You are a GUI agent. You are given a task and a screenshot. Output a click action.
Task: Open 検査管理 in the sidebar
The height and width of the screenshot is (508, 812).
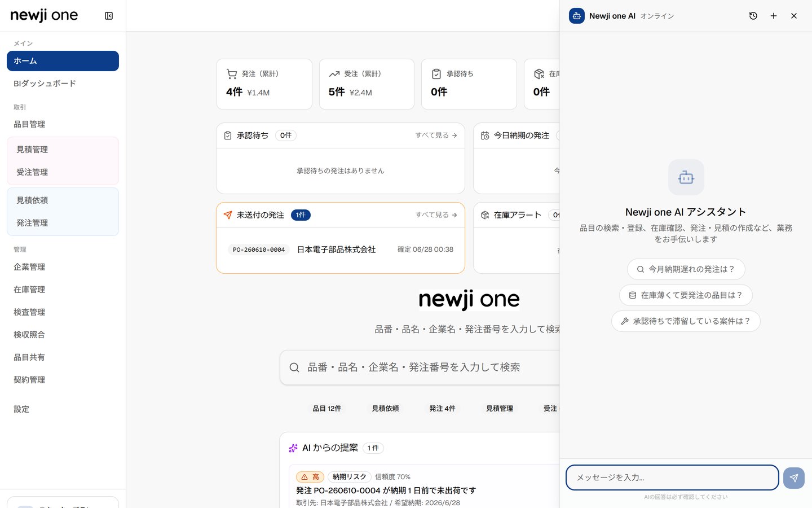pyautogui.click(x=63, y=312)
